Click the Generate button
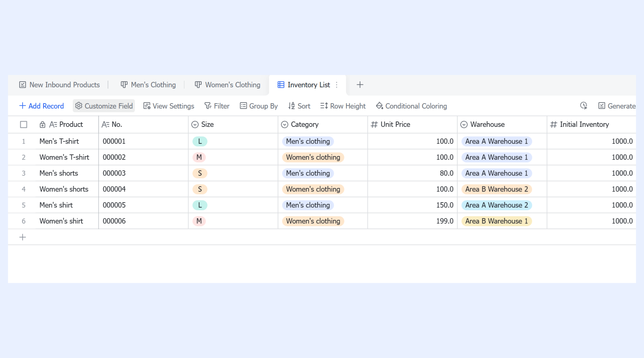644x358 pixels. tap(617, 106)
